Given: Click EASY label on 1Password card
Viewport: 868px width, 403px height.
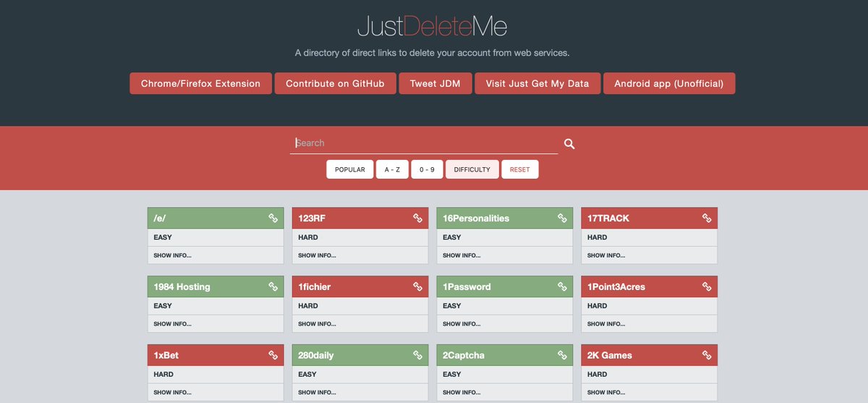Looking at the screenshot, I should click(x=452, y=306).
